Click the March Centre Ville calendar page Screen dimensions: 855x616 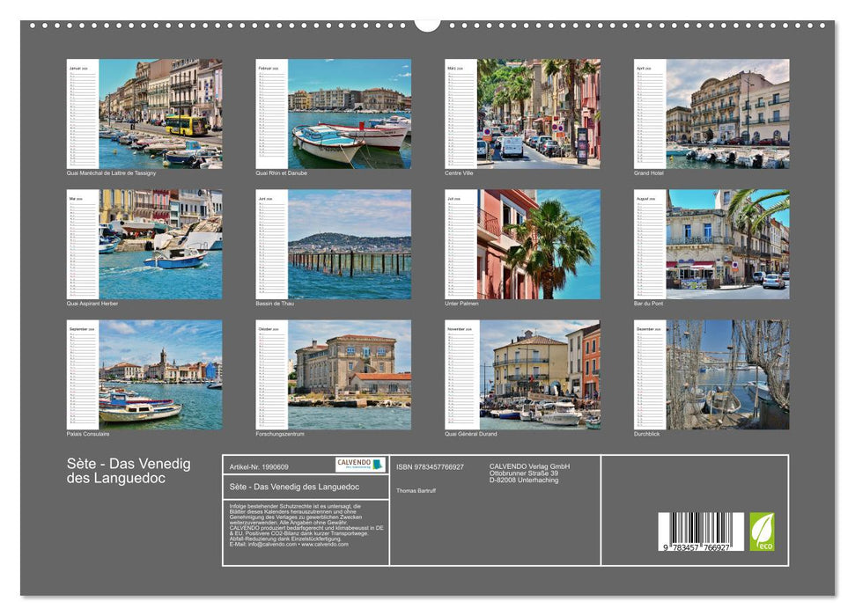point(520,114)
